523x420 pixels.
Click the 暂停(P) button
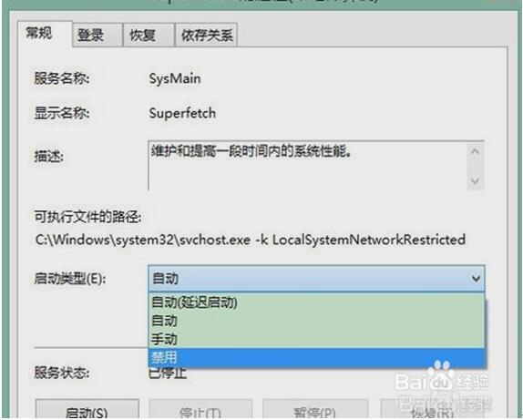tap(315, 410)
